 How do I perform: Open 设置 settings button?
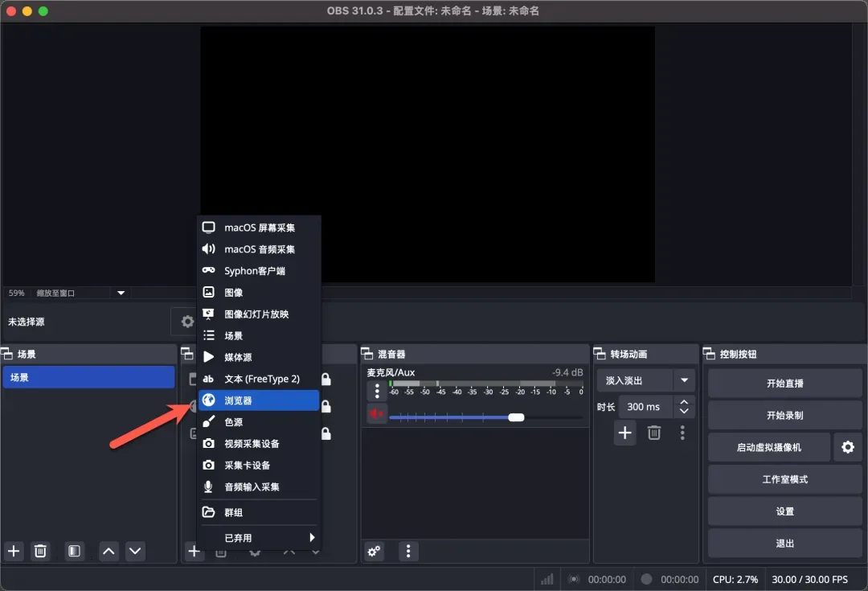point(785,511)
